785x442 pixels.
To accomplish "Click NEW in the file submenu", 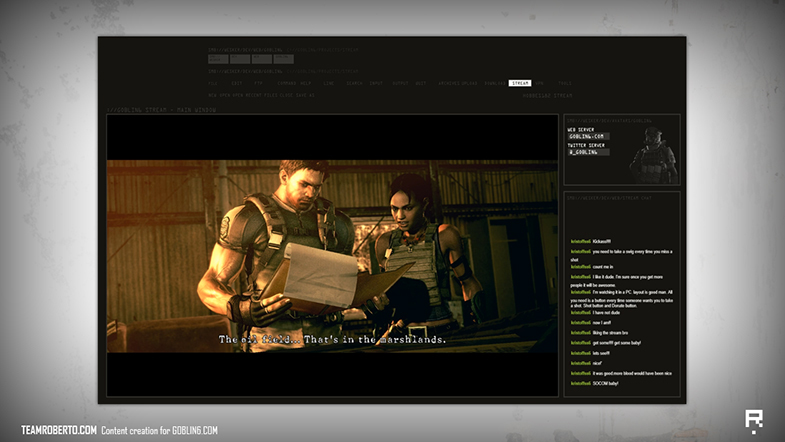I will pyautogui.click(x=212, y=95).
